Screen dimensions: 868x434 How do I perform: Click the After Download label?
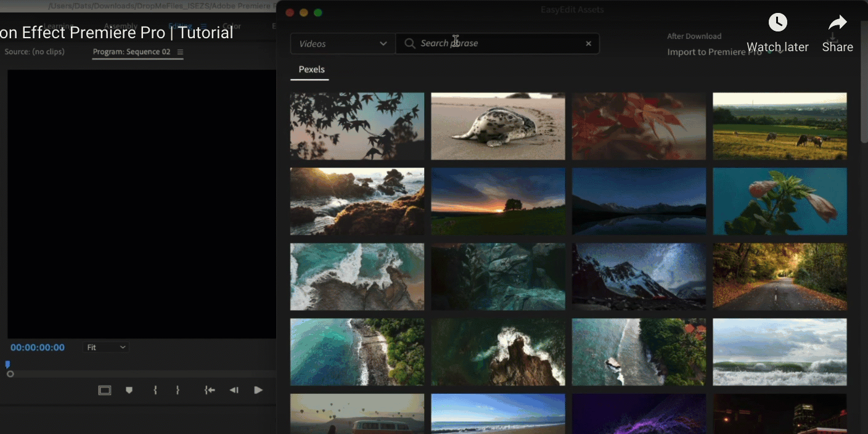(694, 36)
